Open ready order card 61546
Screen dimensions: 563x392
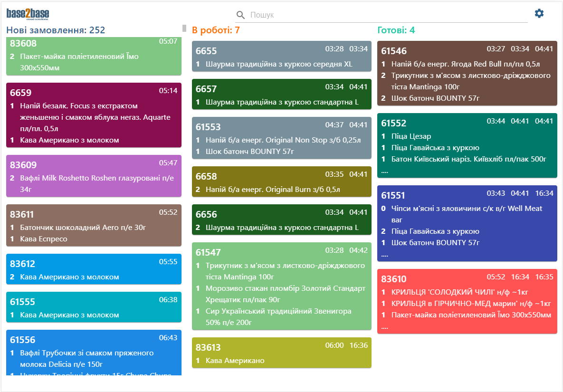467,73
